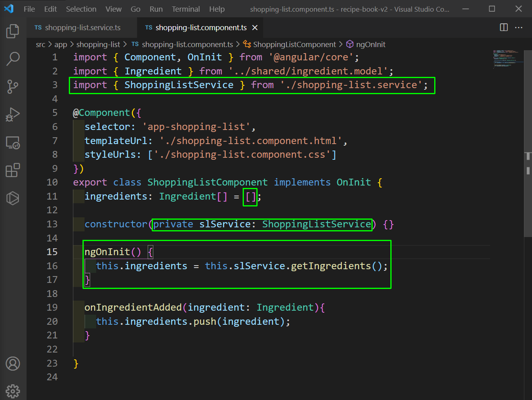Image resolution: width=532 pixels, height=400 pixels.
Task: Click the 'implements' keyword
Action: coord(302,182)
